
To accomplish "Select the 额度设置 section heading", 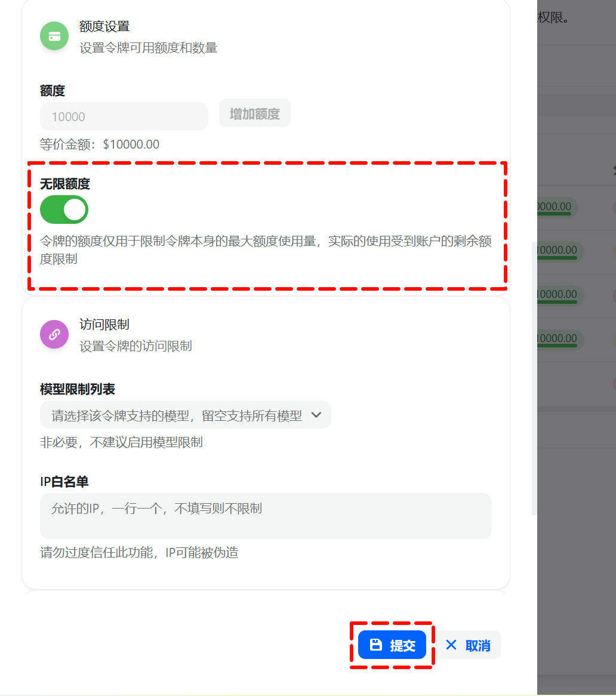I will (x=104, y=27).
